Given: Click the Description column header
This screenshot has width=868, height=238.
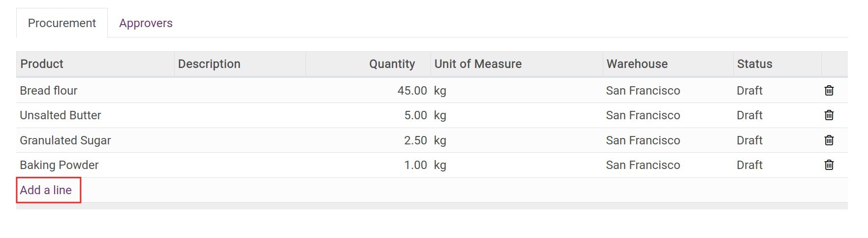Looking at the screenshot, I should (209, 64).
